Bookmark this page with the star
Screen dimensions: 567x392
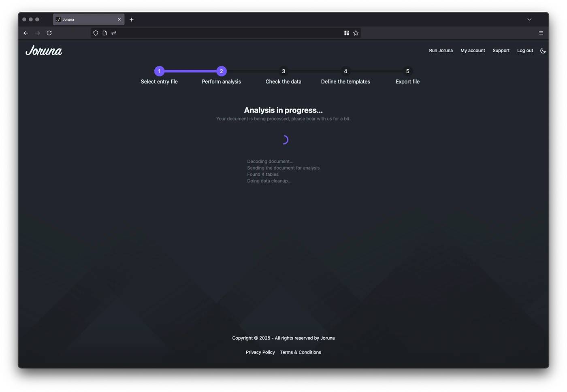[356, 33]
